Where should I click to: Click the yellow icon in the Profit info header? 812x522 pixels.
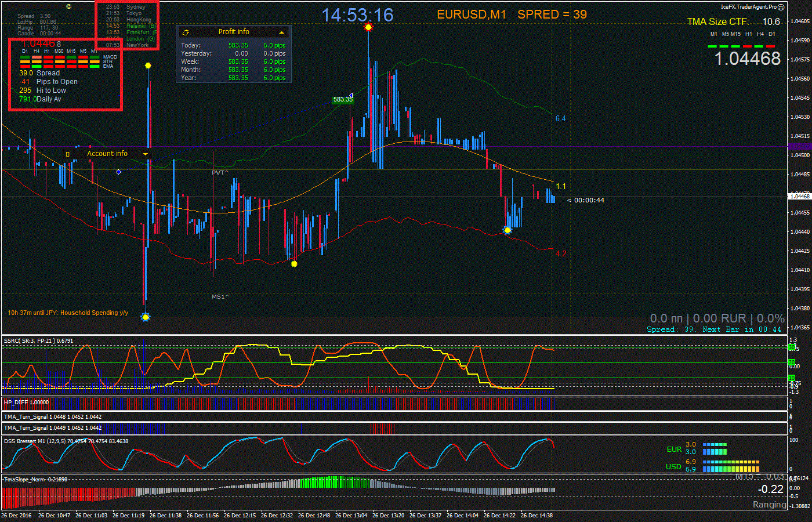click(x=186, y=32)
